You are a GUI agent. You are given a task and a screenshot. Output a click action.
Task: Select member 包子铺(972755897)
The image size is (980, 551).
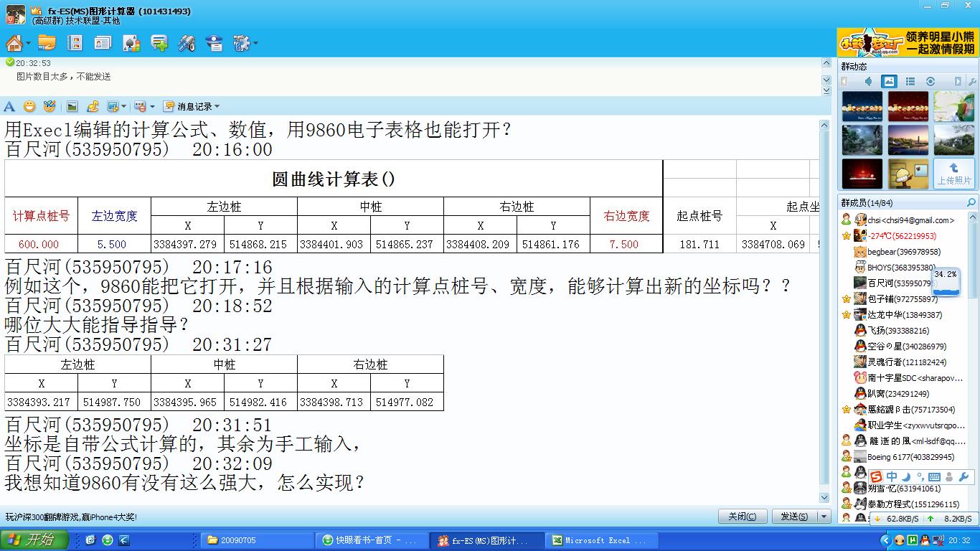895,299
